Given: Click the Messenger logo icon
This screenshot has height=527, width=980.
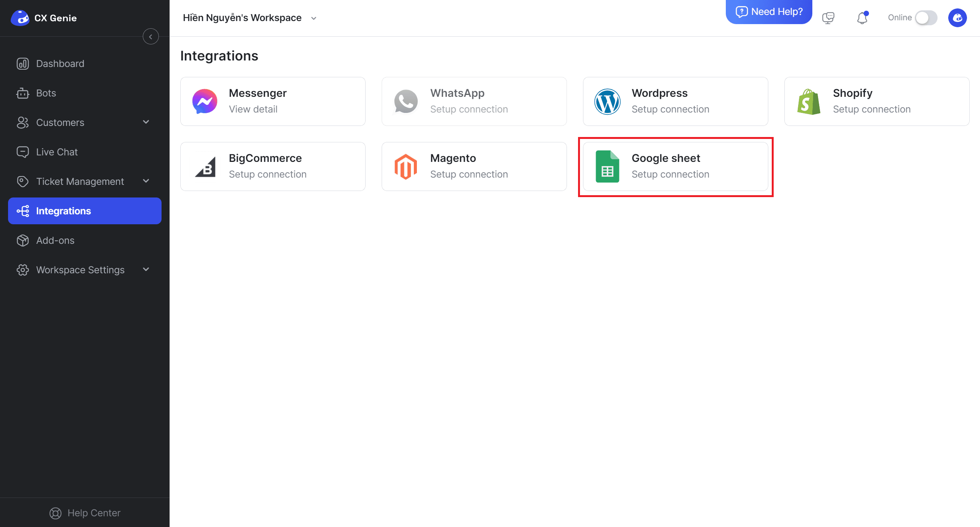Looking at the screenshot, I should 205,101.
